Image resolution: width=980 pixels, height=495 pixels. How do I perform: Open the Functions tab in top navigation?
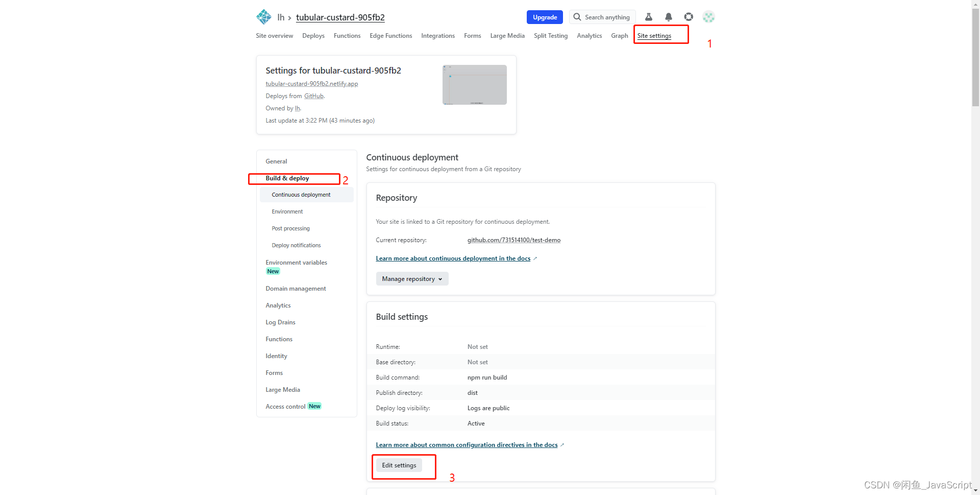click(347, 36)
